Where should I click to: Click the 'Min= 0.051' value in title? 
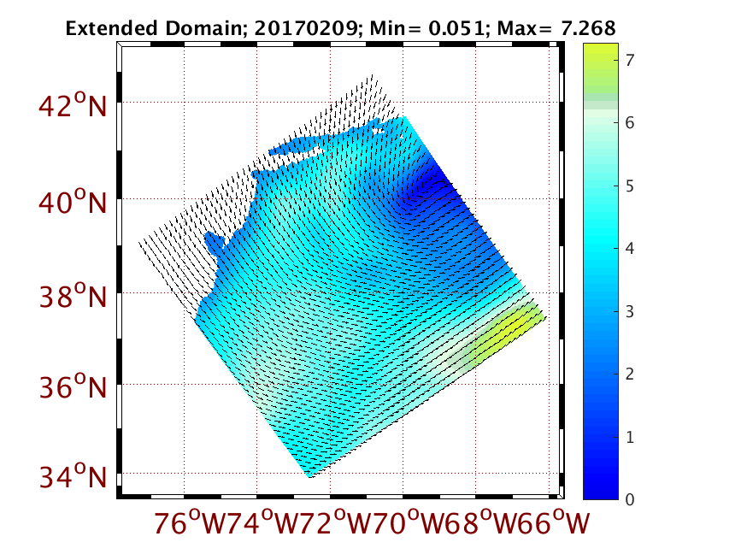pyautogui.click(x=426, y=28)
